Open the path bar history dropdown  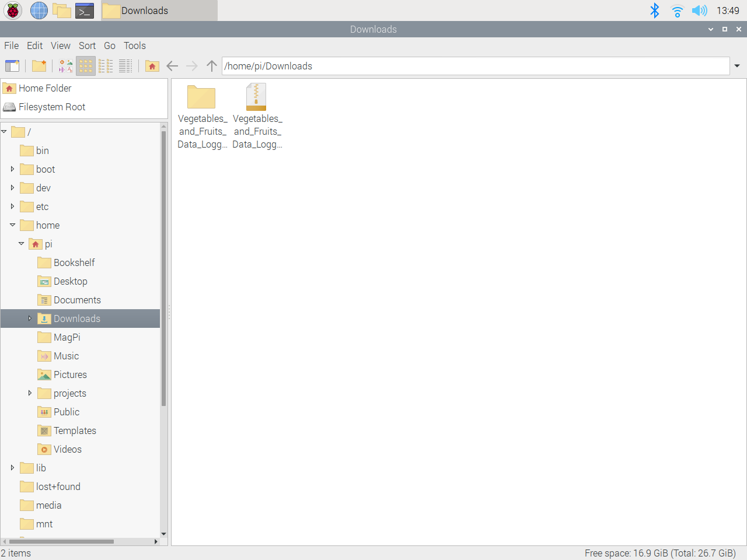(737, 66)
